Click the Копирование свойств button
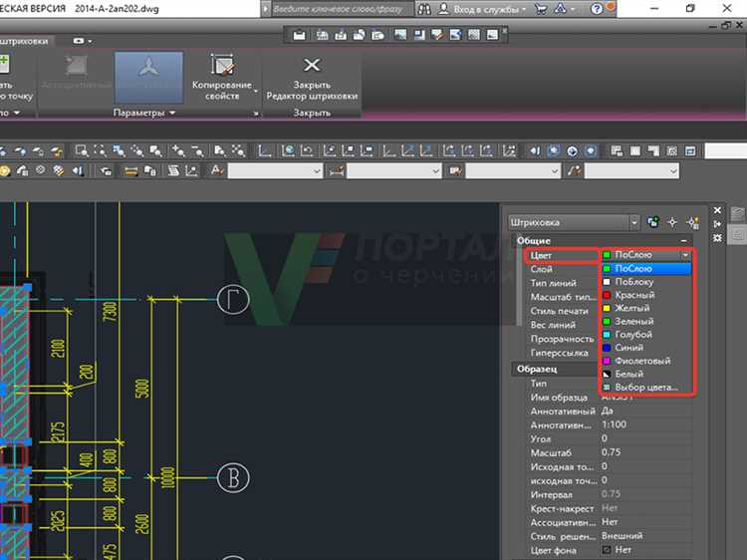747x560 pixels. point(222,79)
